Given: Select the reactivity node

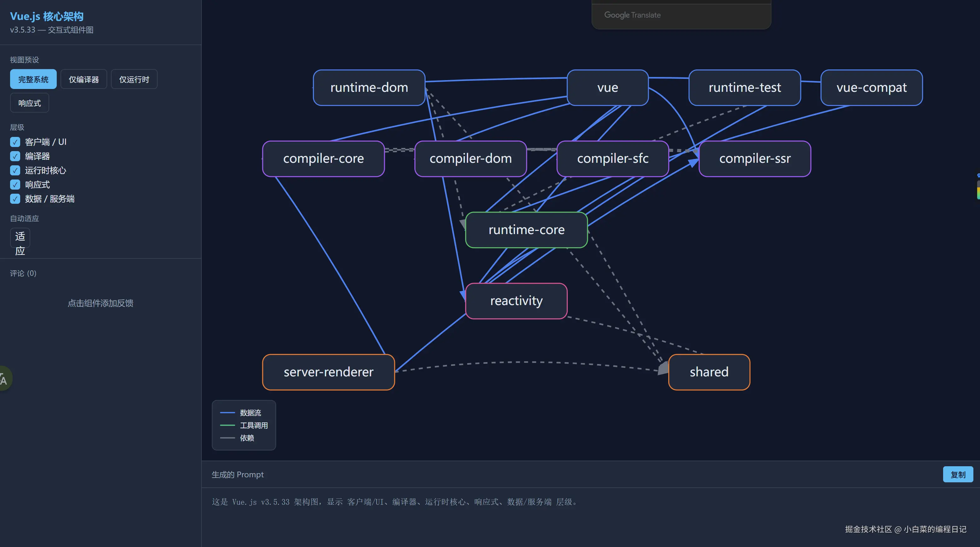Looking at the screenshot, I should (x=516, y=301).
